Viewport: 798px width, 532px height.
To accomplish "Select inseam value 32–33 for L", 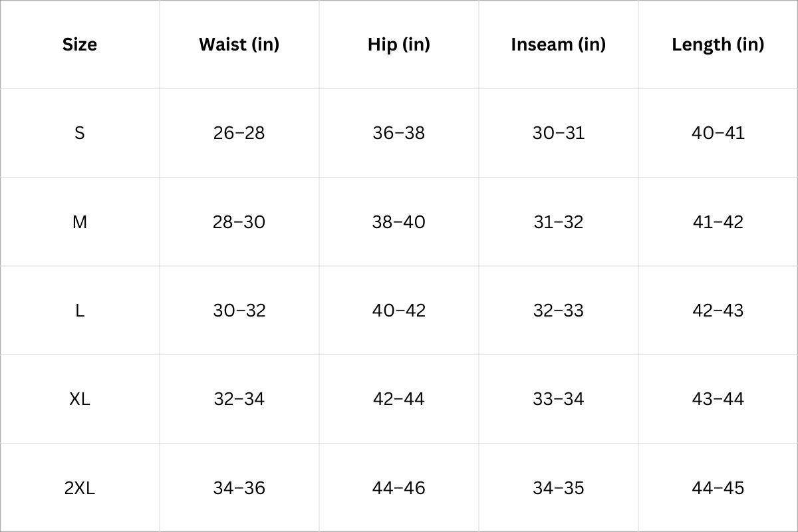I will click(559, 311).
